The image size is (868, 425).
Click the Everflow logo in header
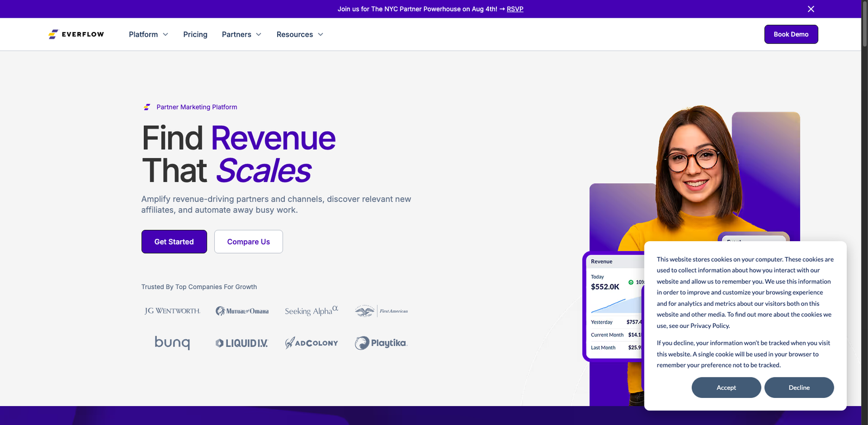point(76,34)
